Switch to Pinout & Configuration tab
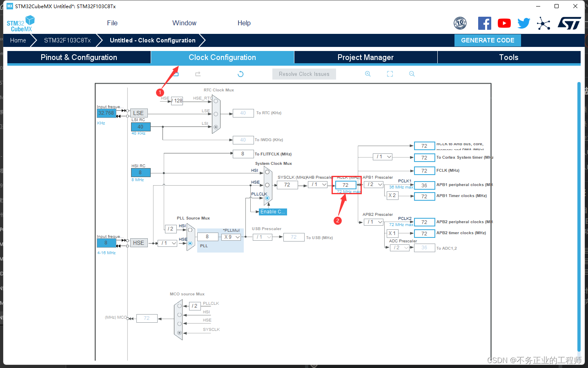 pyautogui.click(x=79, y=58)
